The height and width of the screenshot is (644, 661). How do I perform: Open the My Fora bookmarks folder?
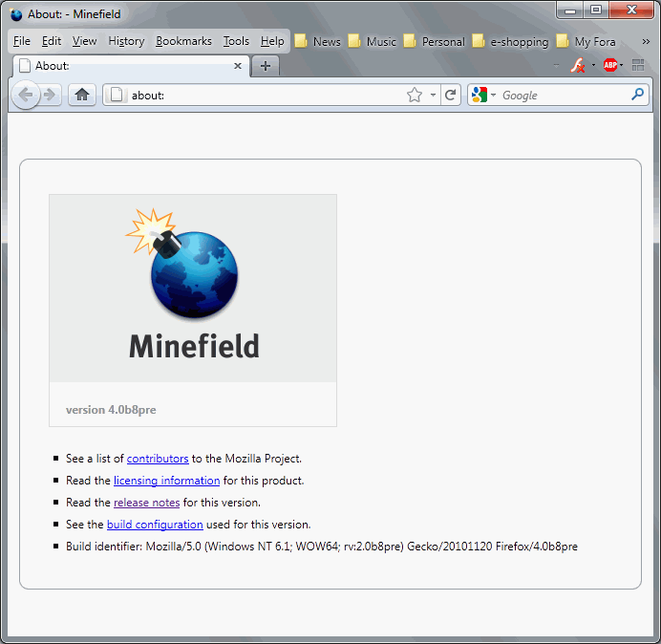[586, 41]
